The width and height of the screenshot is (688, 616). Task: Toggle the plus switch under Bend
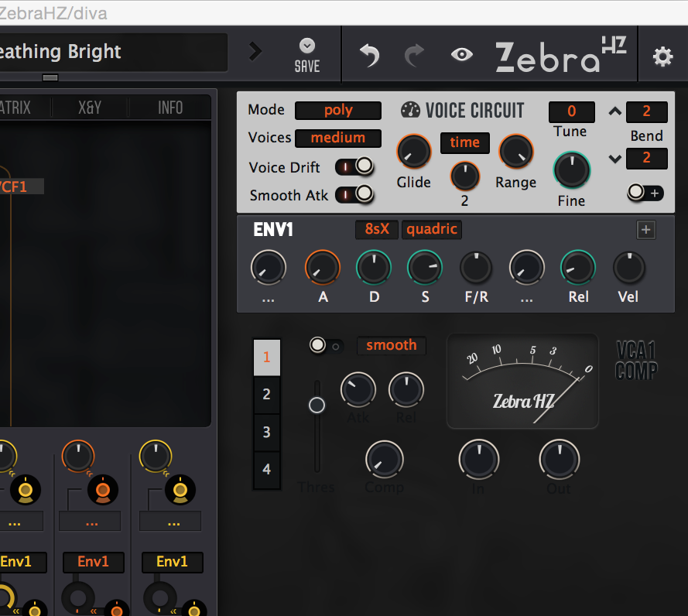(x=645, y=193)
